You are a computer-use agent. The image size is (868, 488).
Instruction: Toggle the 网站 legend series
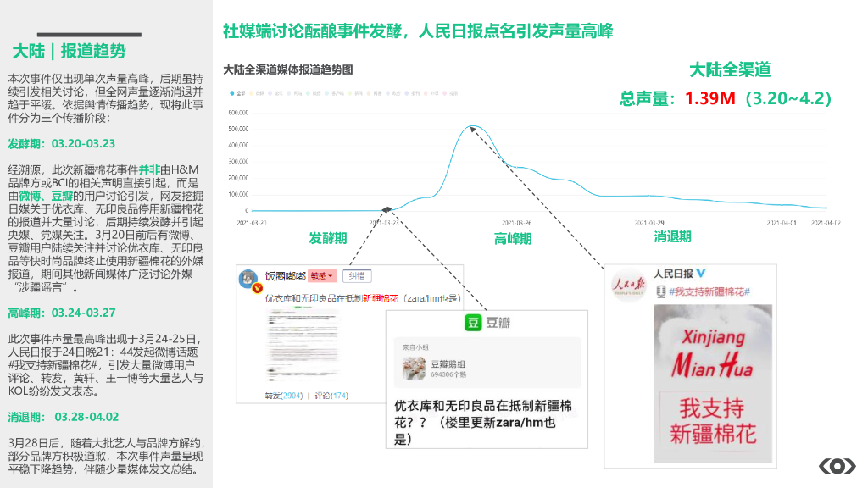click(x=295, y=93)
